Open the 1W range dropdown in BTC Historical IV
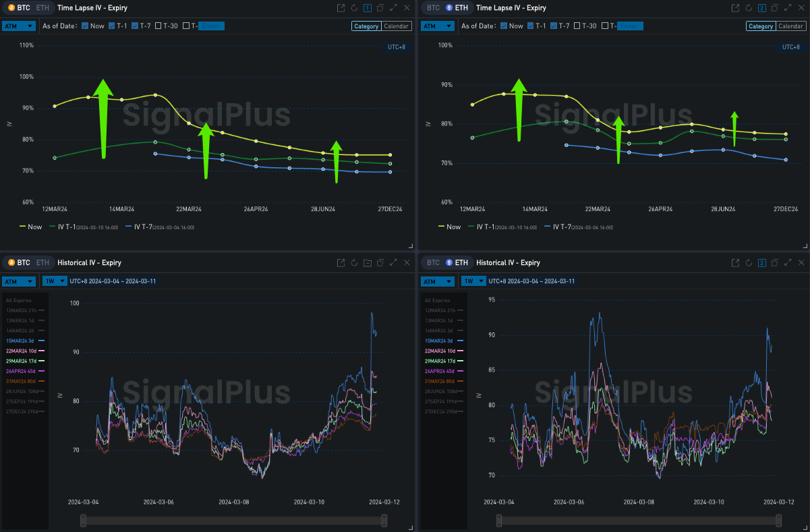This screenshot has height=532, width=810. click(55, 280)
